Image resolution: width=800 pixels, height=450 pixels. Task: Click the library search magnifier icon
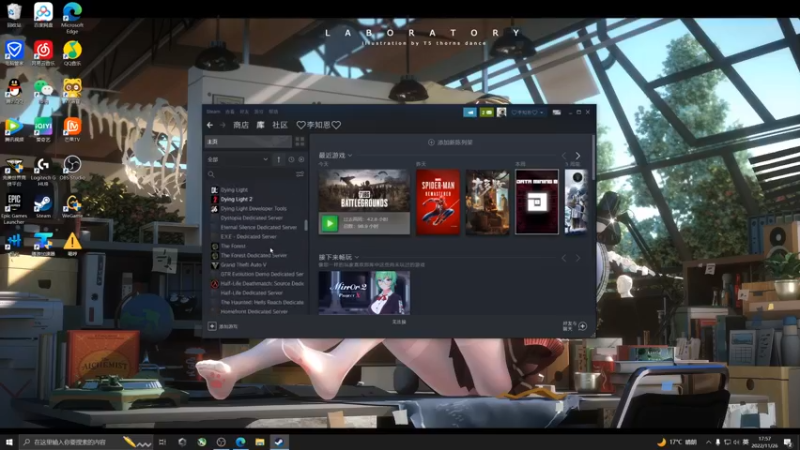[x=211, y=174]
